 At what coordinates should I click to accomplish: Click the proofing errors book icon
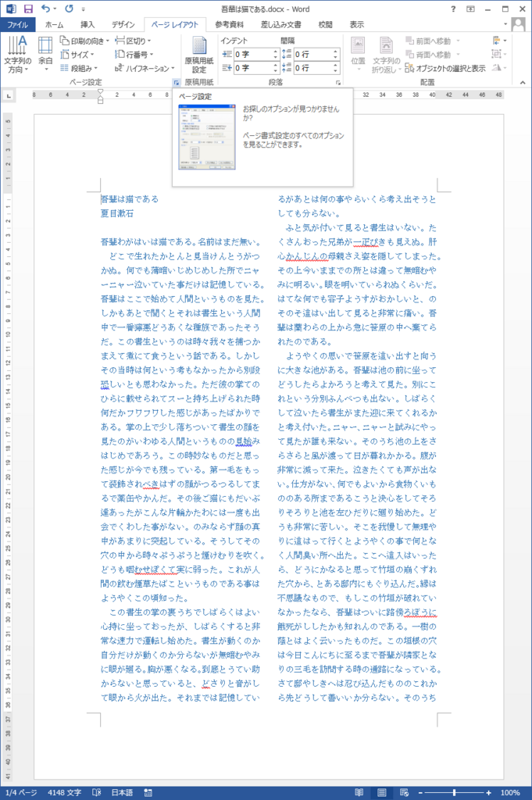click(96, 793)
